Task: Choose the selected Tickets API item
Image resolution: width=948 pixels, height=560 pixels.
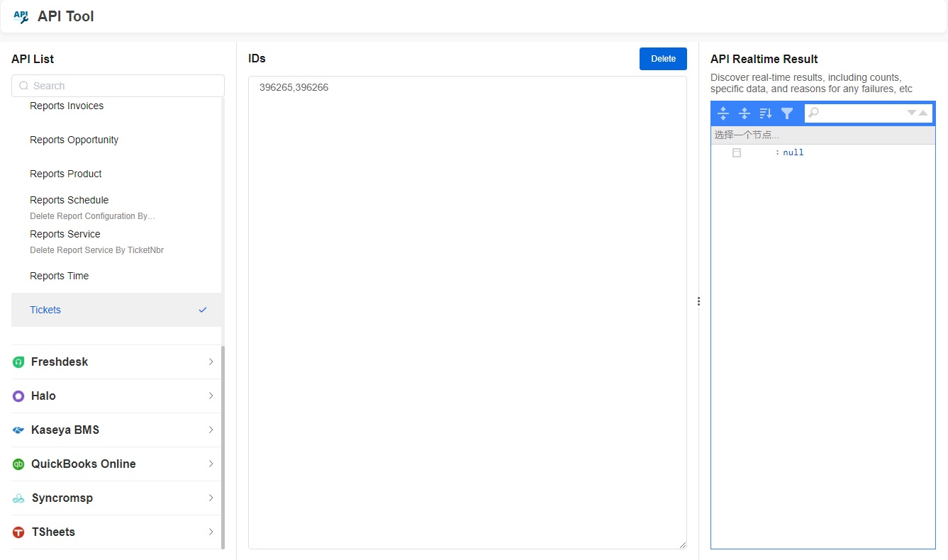Action: pos(46,310)
